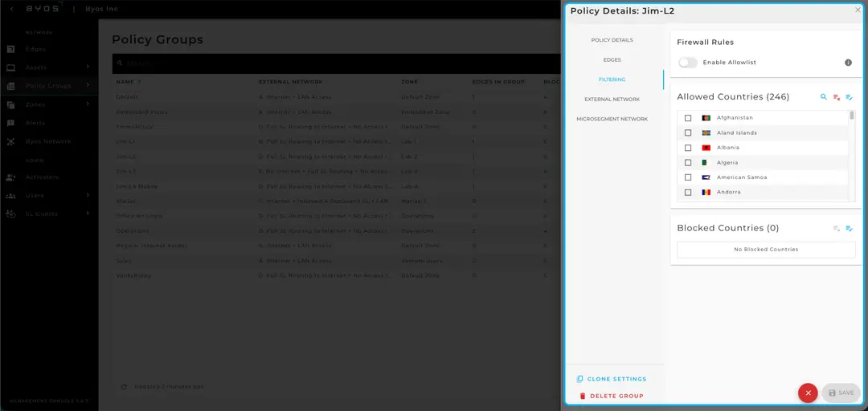Switch to the Edges tab in Policy Details
This screenshot has width=868, height=411.
point(612,59)
